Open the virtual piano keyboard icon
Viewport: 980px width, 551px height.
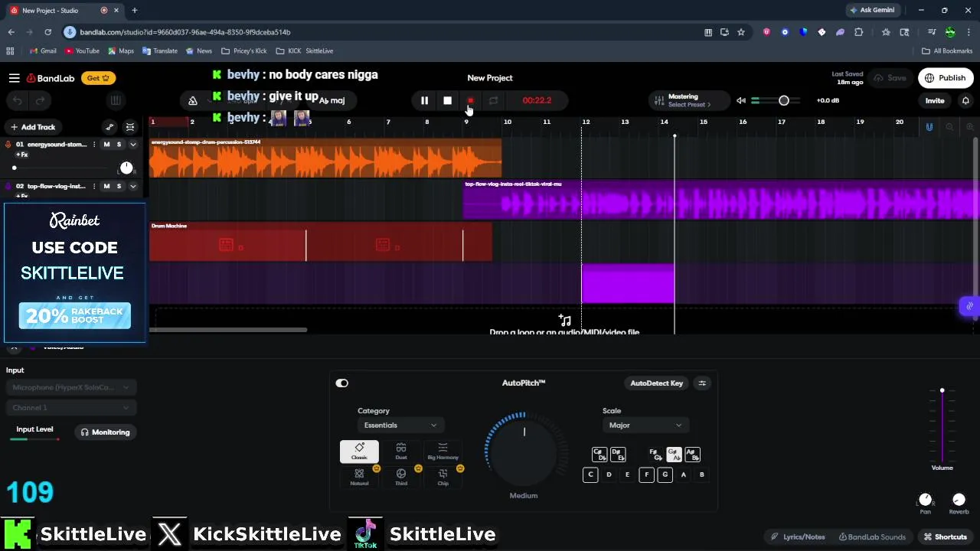click(115, 100)
